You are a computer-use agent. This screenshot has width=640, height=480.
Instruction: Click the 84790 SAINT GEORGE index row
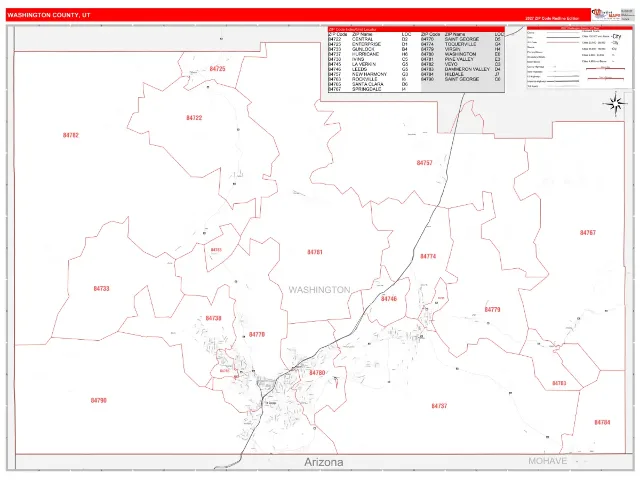click(x=462, y=79)
